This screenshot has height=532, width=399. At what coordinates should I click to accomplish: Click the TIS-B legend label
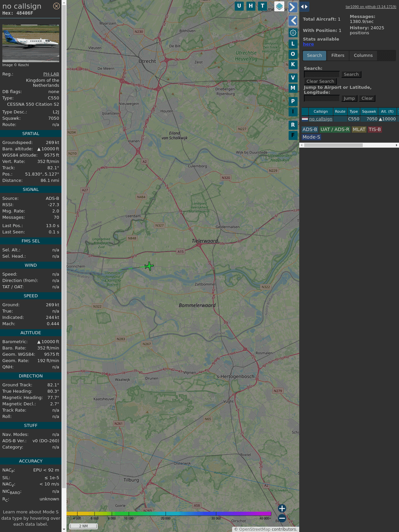374,130
